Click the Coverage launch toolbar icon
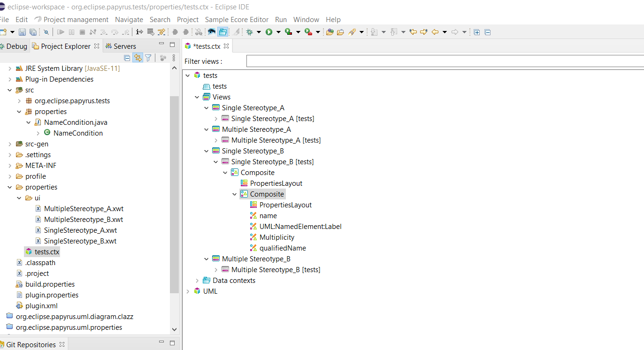The height and width of the screenshot is (350, 644). (288, 32)
